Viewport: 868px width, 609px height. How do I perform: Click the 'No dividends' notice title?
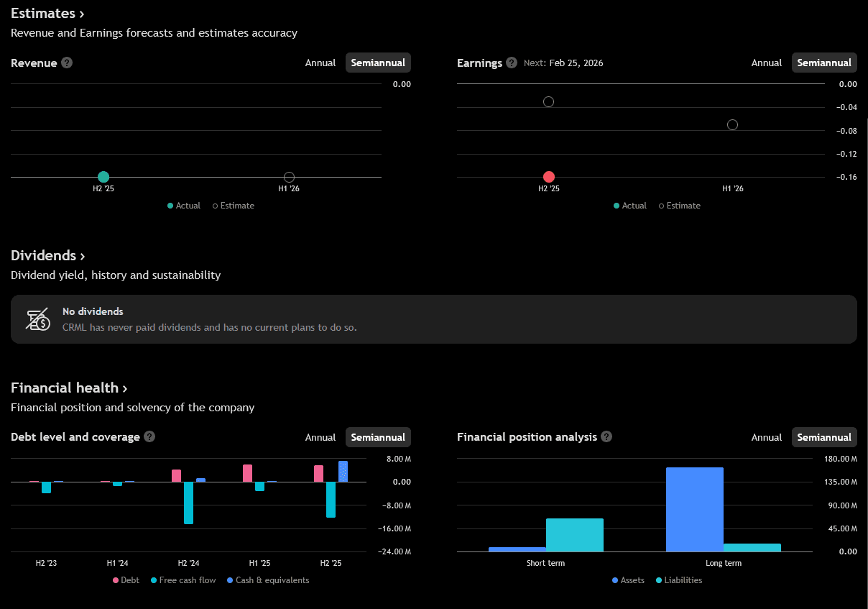[x=93, y=311]
